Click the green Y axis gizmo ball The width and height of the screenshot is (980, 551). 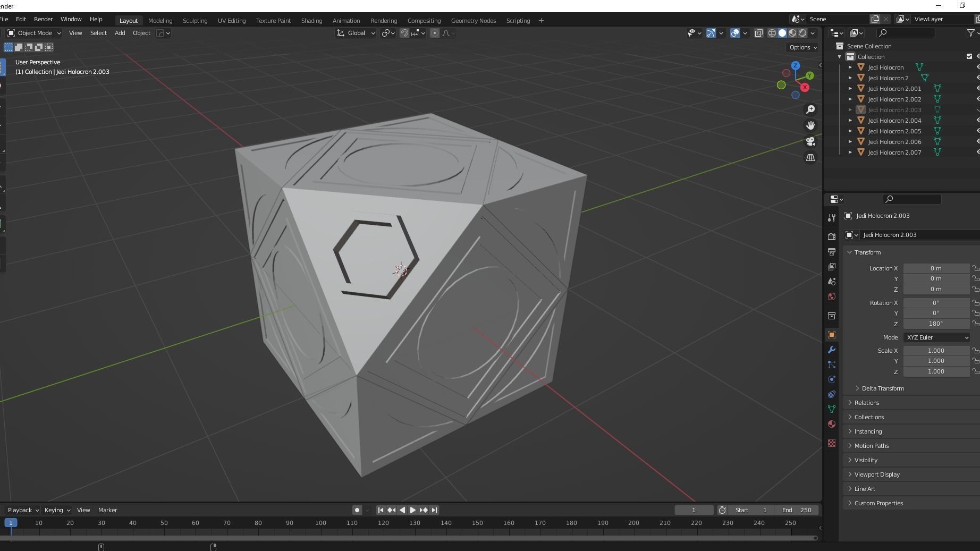809,75
